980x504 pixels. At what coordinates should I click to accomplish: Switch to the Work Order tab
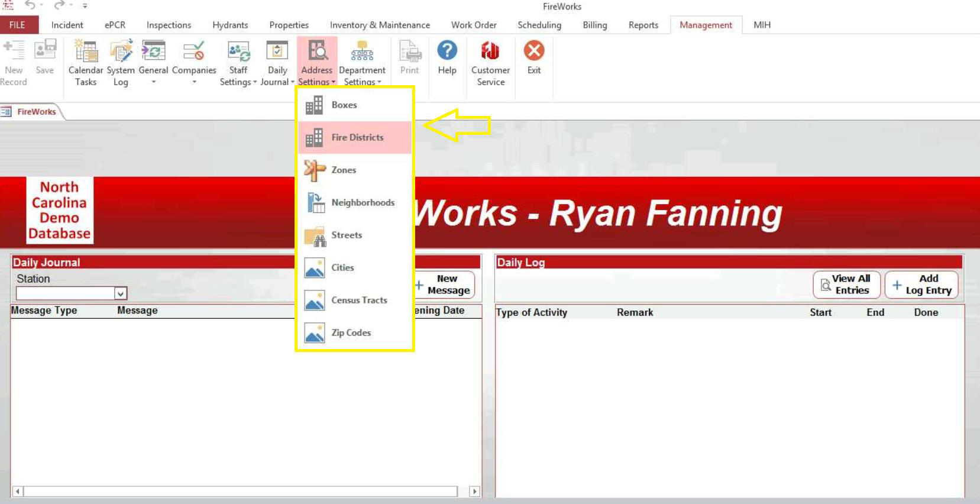[474, 25]
